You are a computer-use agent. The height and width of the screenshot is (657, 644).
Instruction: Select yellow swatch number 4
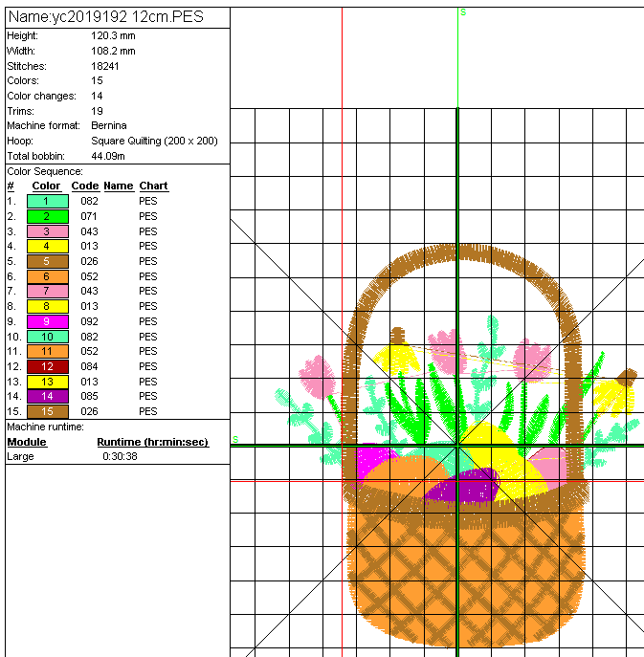pyautogui.click(x=48, y=246)
